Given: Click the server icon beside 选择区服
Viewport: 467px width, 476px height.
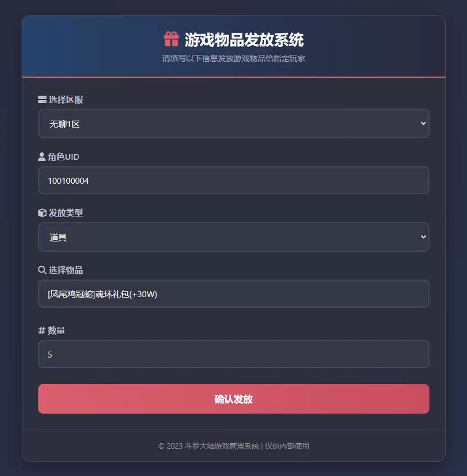Looking at the screenshot, I should pos(42,100).
